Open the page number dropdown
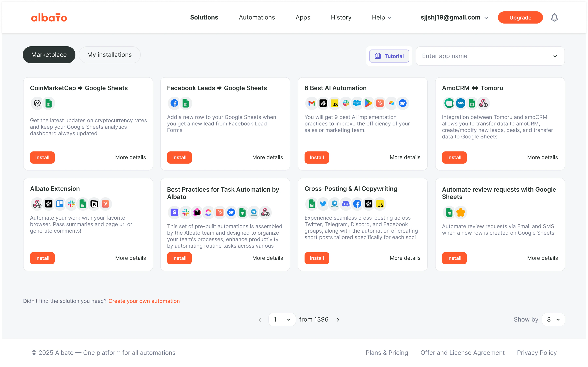 point(282,320)
